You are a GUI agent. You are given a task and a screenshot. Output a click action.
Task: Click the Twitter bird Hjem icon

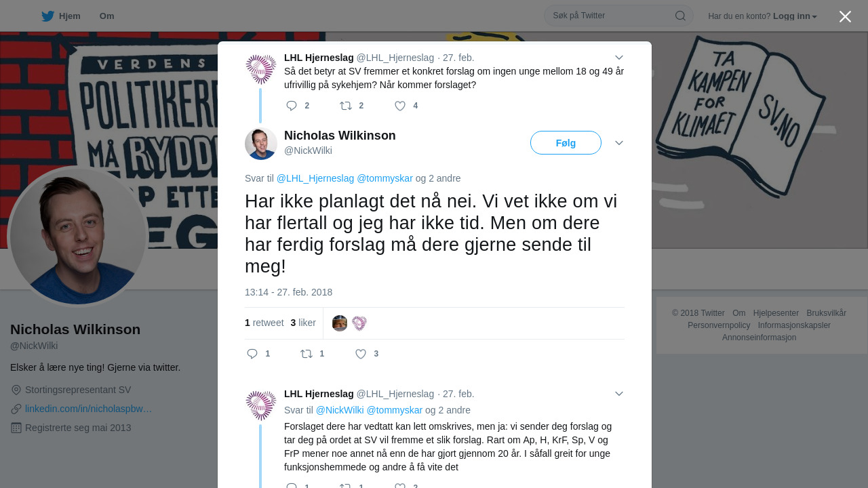point(47,16)
